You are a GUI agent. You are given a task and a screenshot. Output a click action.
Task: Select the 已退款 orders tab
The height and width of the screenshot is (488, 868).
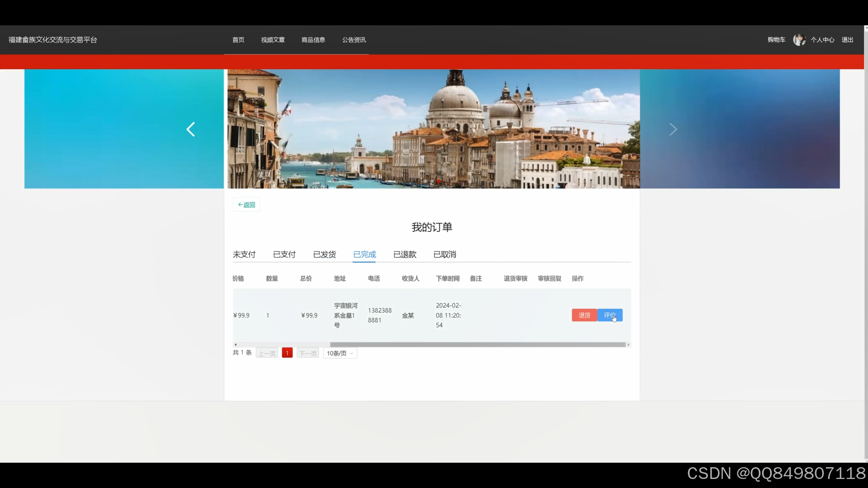[405, 254]
